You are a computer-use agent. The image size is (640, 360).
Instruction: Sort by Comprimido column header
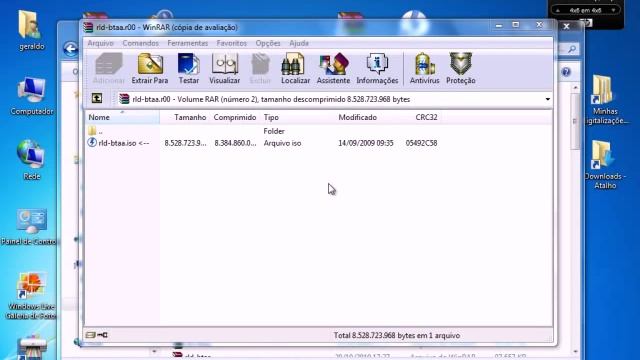click(x=235, y=118)
